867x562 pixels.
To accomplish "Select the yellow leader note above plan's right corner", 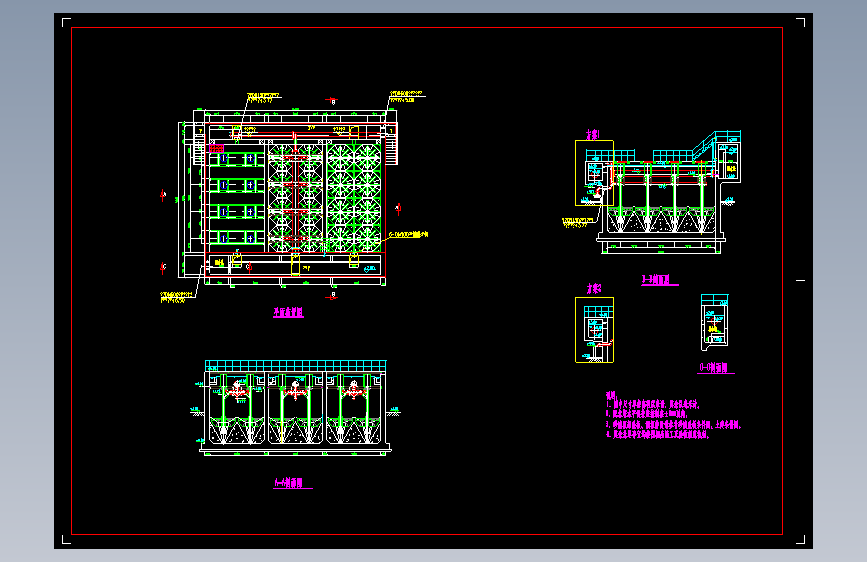I will (407, 97).
